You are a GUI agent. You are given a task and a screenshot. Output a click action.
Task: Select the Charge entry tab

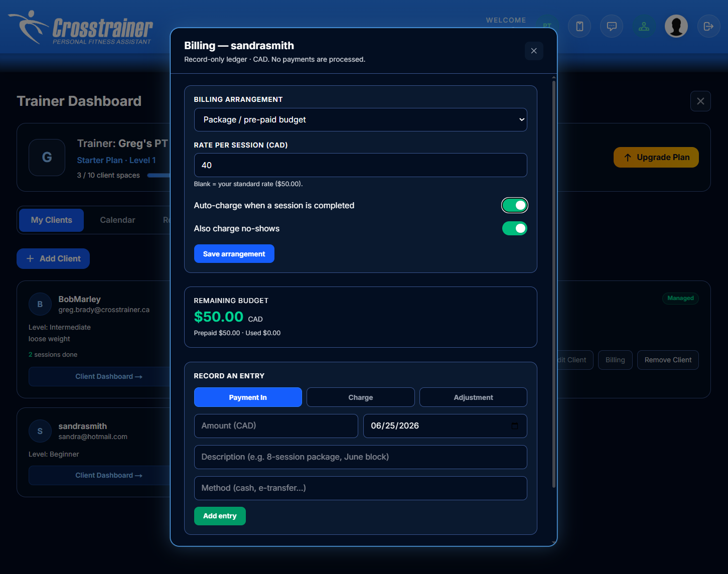pos(361,397)
